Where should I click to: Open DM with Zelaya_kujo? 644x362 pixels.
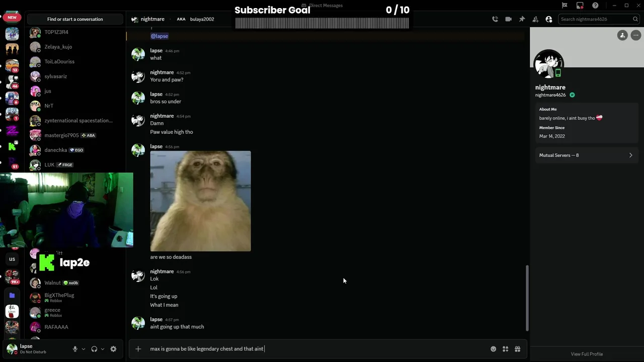[x=75, y=47]
